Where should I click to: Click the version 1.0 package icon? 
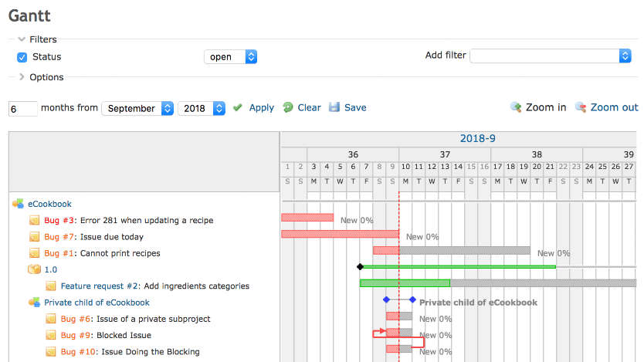click(x=34, y=270)
